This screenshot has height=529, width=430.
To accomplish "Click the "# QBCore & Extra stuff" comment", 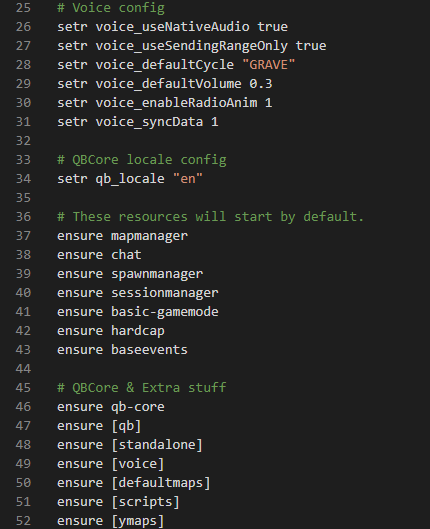I will [142, 388].
